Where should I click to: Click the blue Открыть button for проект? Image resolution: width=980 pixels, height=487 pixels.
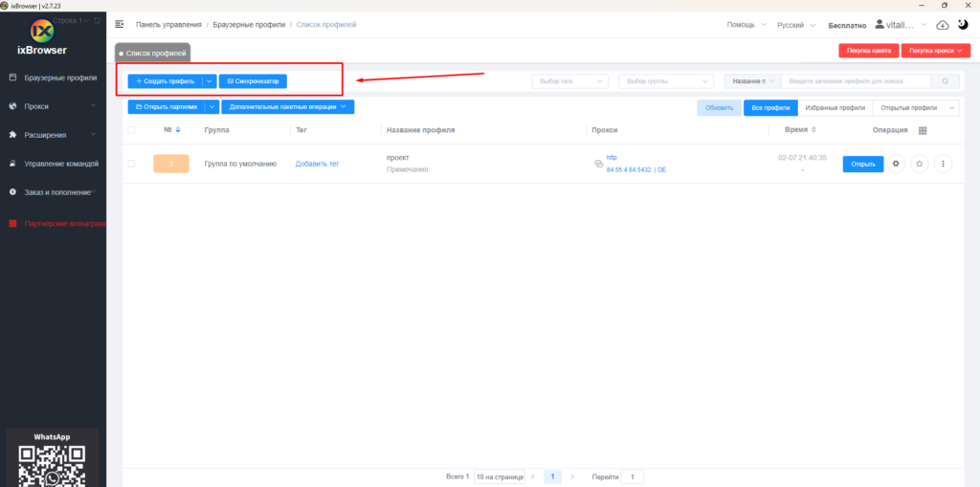point(863,164)
